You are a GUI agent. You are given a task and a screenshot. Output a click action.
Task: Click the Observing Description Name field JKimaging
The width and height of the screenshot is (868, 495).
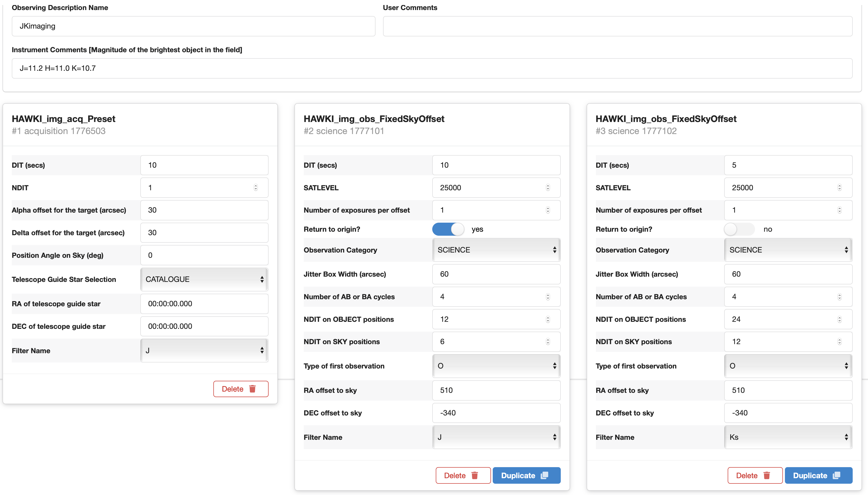pyautogui.click(x=193, y=26)
